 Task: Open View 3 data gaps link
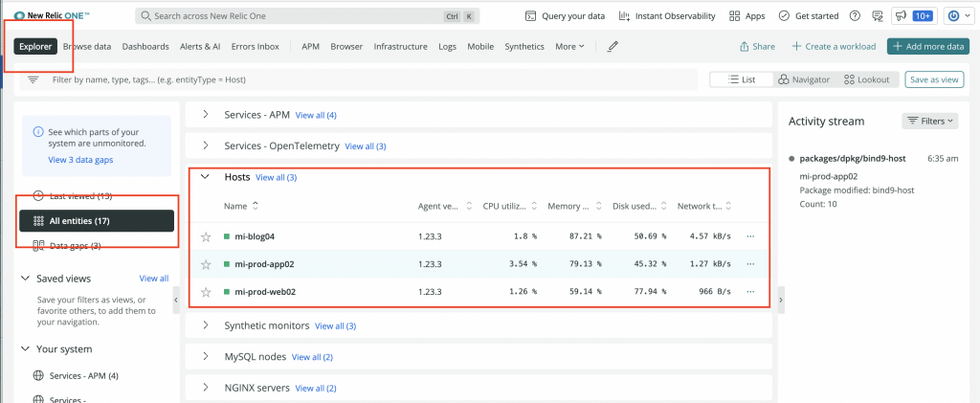click(x=80, y=160)
